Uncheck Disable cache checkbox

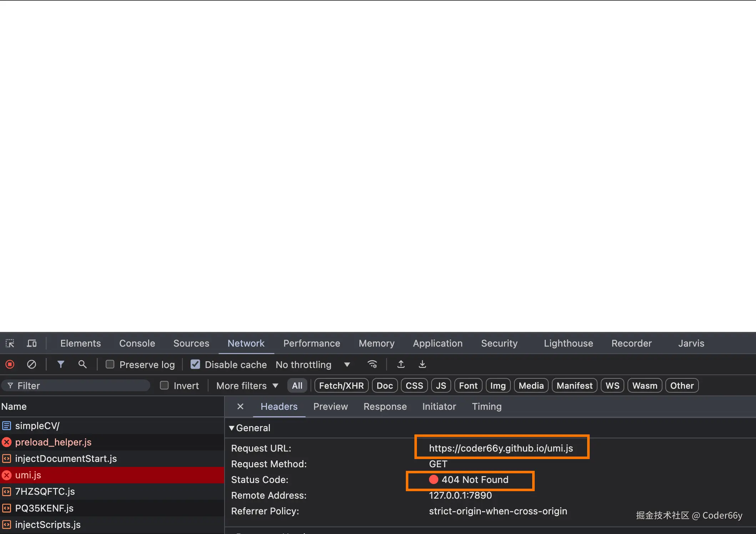pos(195,364)
